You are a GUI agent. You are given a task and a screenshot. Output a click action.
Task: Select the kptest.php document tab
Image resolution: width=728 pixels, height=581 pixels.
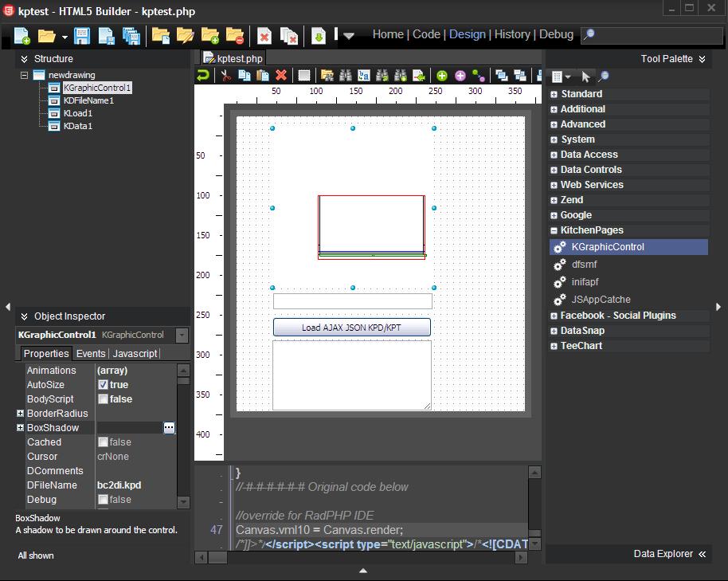(234, 58)
